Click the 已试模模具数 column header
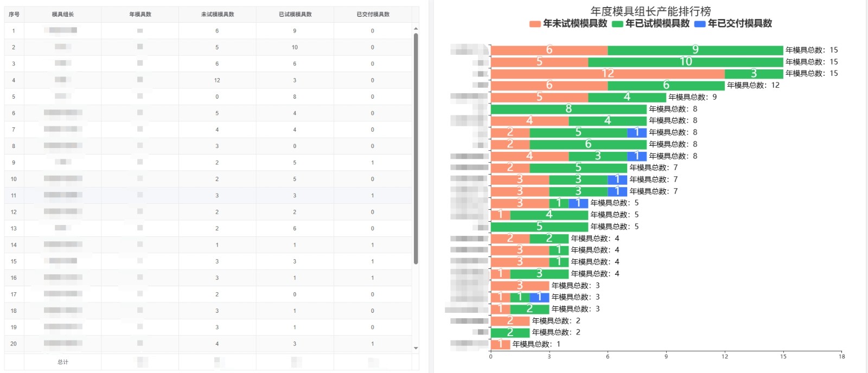The width and height of the screenshot is (868, 373). 295,14
